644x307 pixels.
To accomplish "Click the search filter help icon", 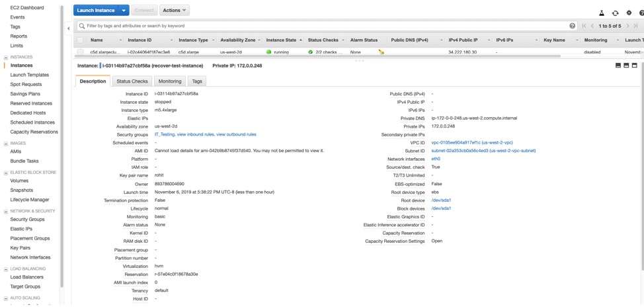I will [573, 26].
